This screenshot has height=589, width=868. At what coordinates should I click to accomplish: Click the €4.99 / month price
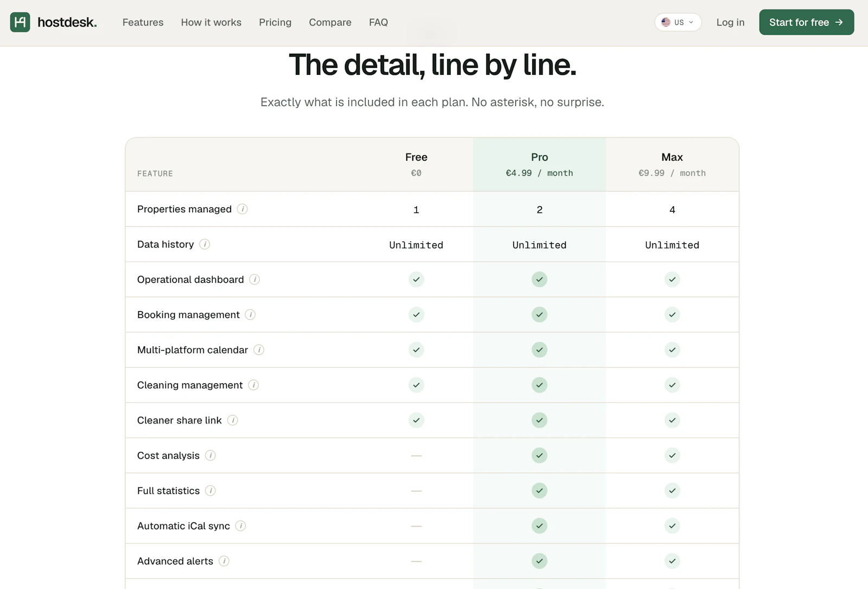539,173
